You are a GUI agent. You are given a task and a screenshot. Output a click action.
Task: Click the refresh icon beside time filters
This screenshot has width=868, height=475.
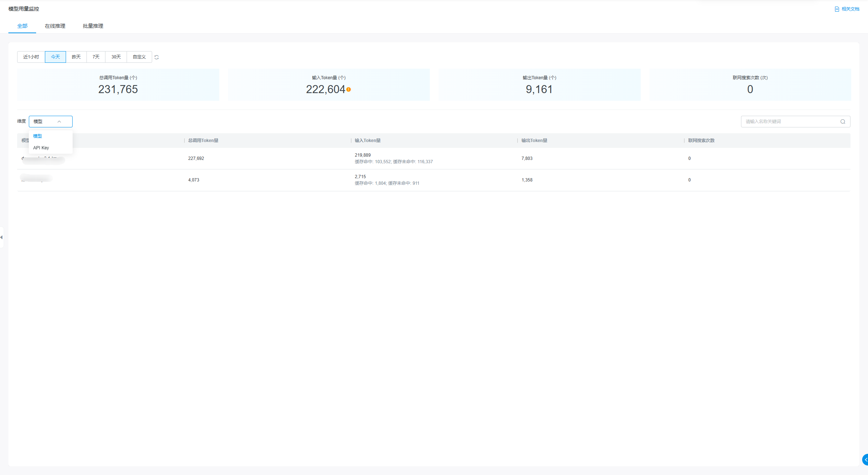pos(157,57)
